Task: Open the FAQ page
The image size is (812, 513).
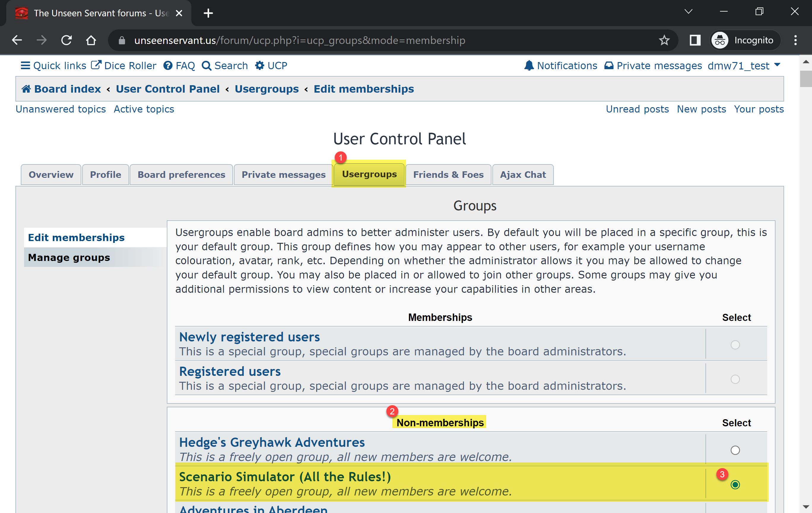Action: tap(179, 65)
